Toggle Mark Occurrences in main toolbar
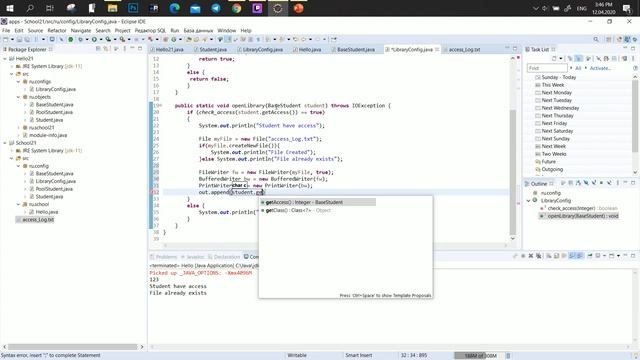This screenshot has height=360, width=640. tap(227, 40)
